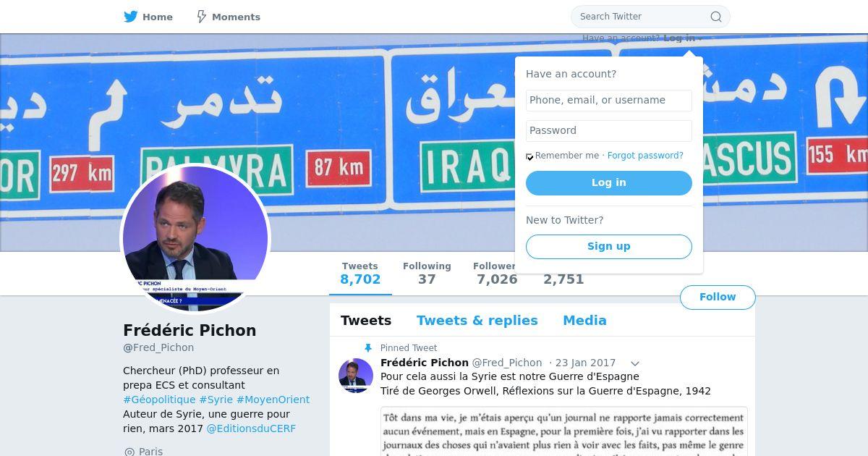Open the #Géopolitique hashtag link
The height and width of the screenshot is (456, 868).
[x=159, y=400]
